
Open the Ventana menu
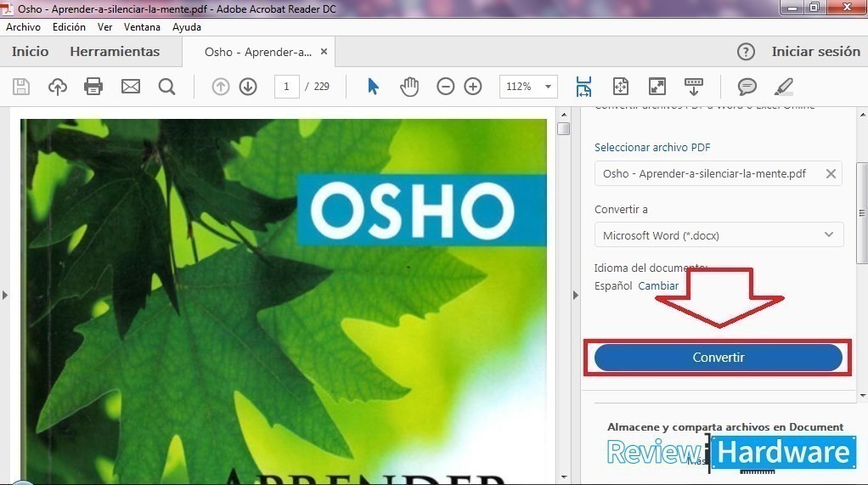143,27
